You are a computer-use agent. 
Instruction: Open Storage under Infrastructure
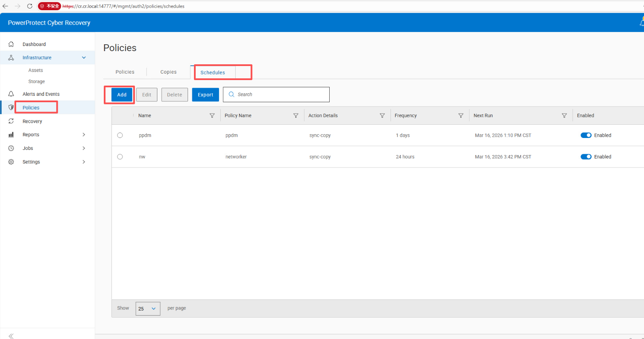pyautogui.click(x=37, y=81)
